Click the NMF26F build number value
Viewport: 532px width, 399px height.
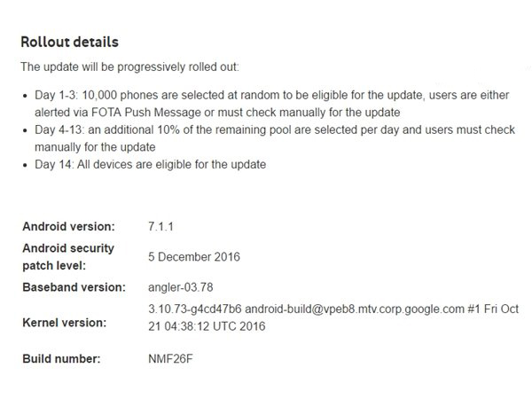[169, 359]
